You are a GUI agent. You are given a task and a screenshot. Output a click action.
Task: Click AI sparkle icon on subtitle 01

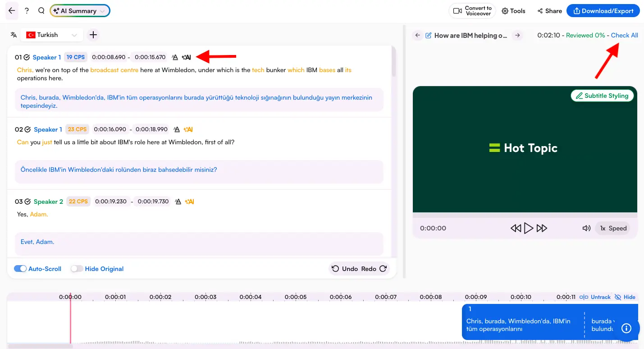pyautogui.click(x=187, y=57)
